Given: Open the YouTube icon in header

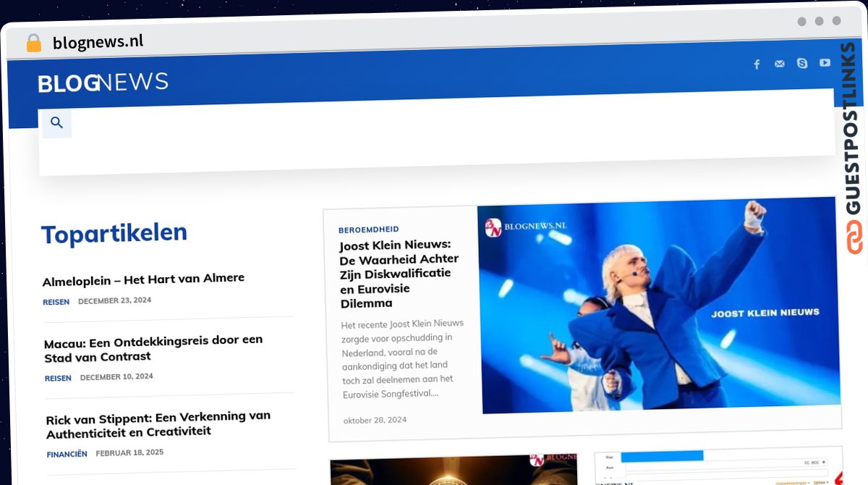Looking at the screenshot, I should 825,63.
